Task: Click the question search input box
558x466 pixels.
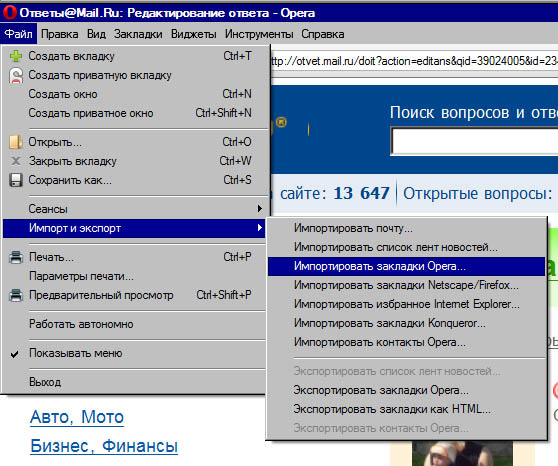Action: point(475,141)
